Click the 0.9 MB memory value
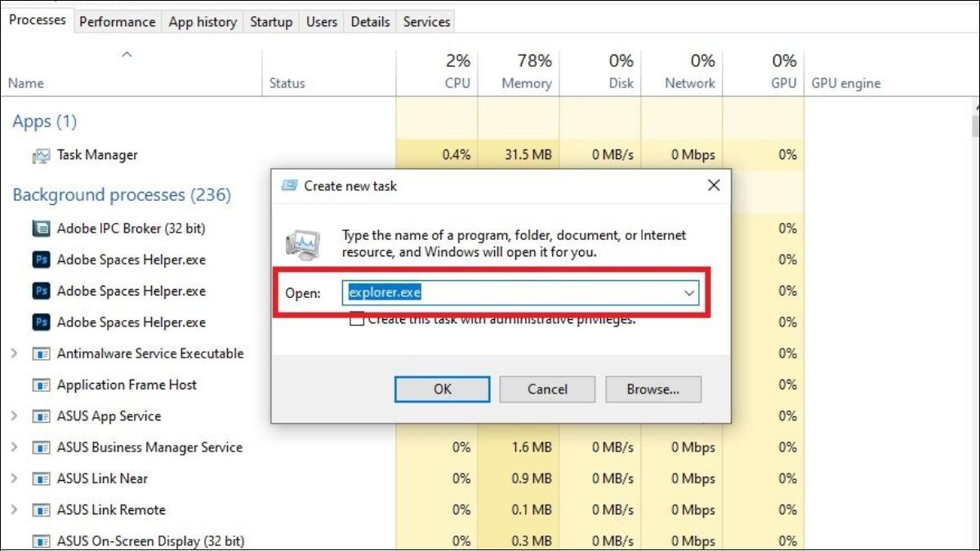Screen dimensions: 980x551 pos(531,478)
